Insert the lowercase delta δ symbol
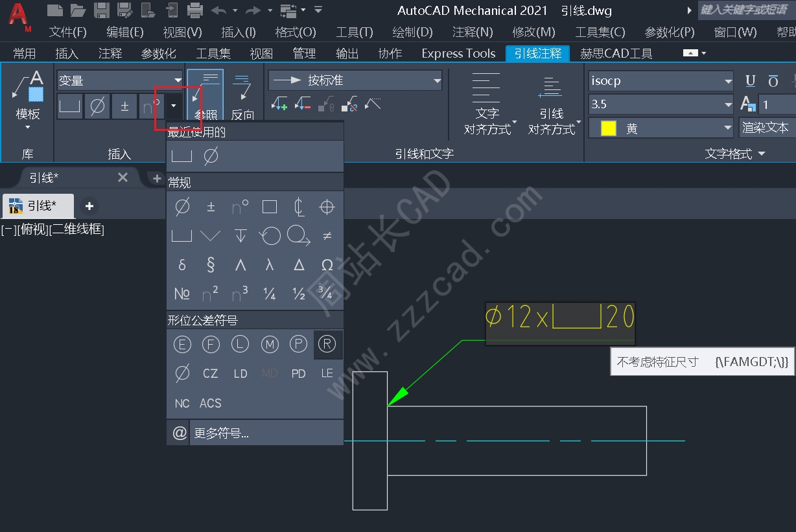Viewport: 796px width, 532px height. (x=182, y=264)
